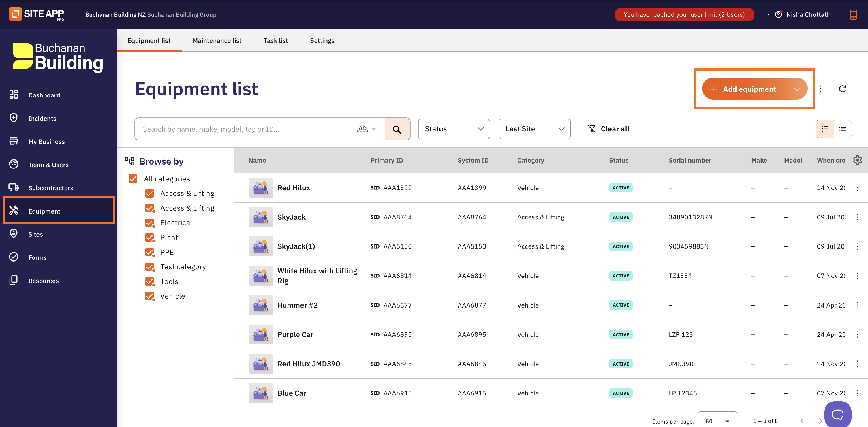This screenshot has height=427, width=868.
Task: Change items per page dropdown
Action: coord(717,421)
